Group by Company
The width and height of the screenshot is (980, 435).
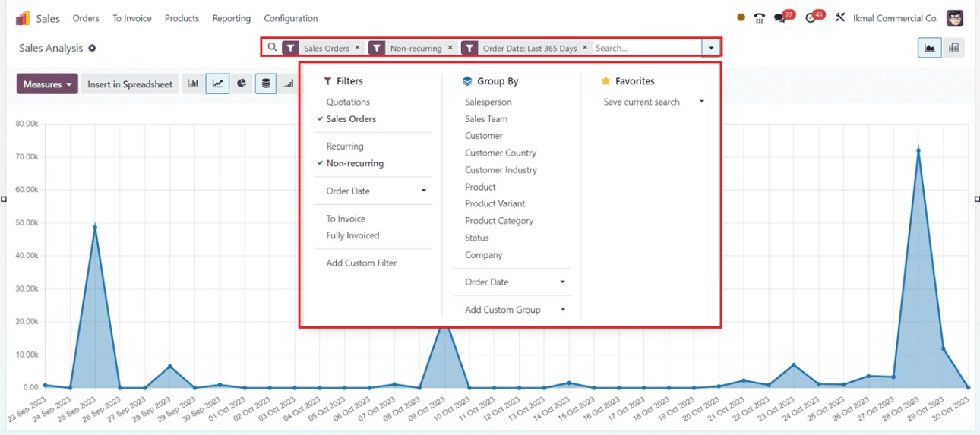click(484, 255)
